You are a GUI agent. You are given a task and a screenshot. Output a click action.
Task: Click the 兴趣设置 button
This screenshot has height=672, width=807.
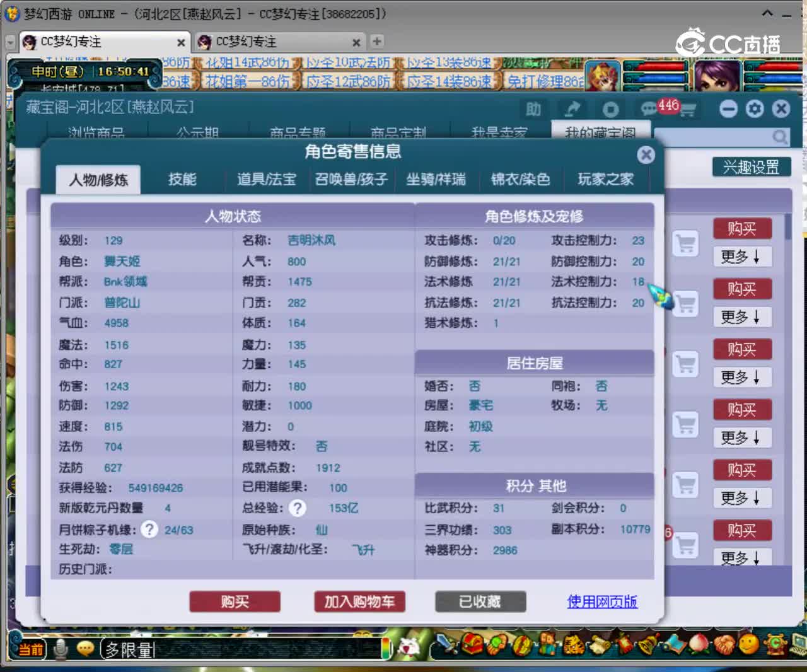(x=752, y=167)
